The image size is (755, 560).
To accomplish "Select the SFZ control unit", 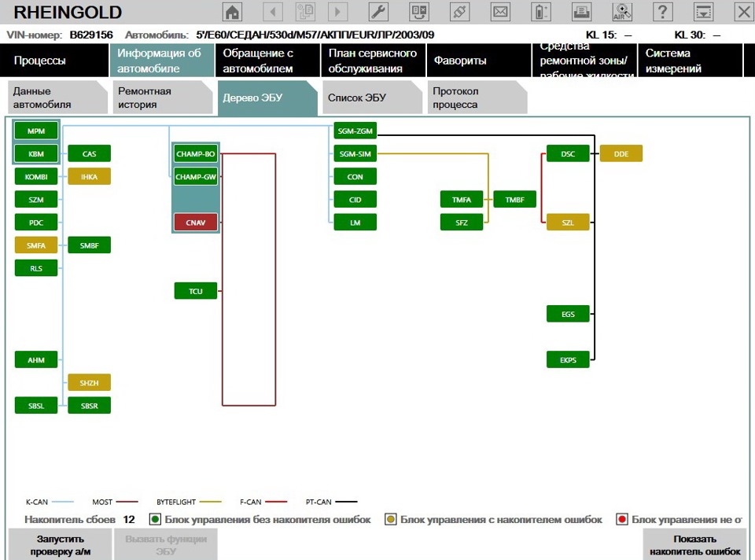I will tap(462, 223).
